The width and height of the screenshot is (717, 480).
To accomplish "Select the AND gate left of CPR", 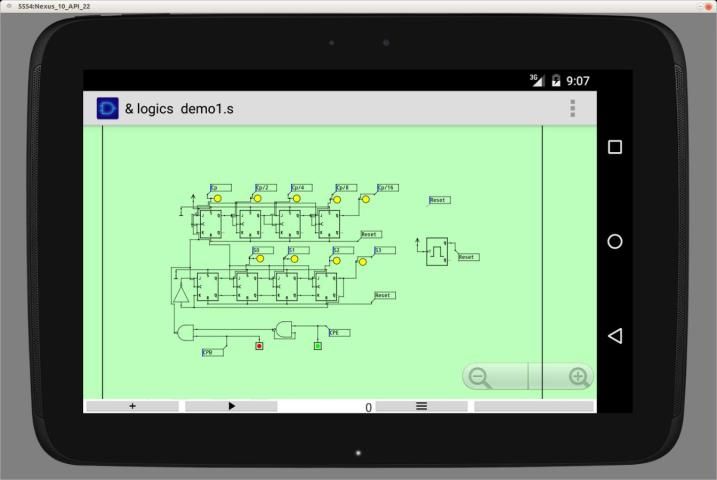I will click(x=185, y=333).
